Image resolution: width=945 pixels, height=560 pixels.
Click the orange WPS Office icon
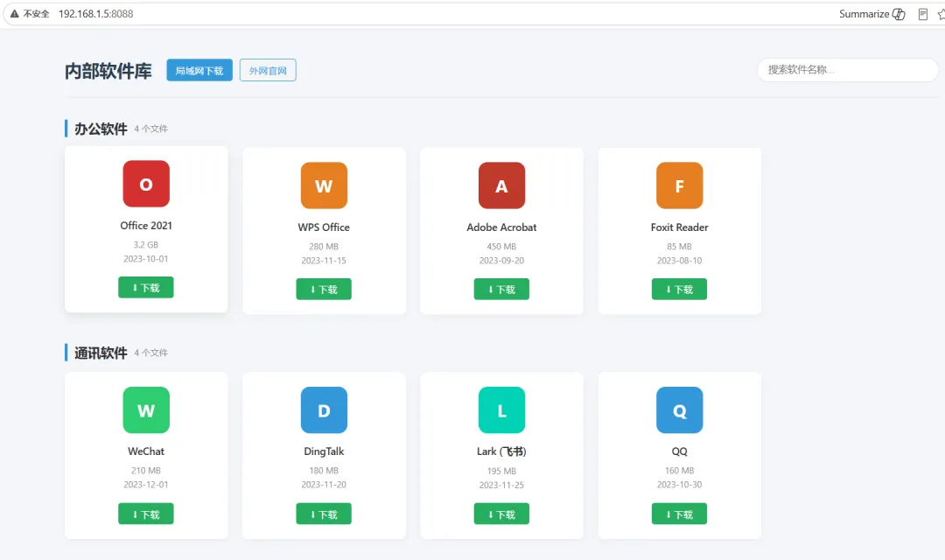pyautogui.click(x=324, y=185)
